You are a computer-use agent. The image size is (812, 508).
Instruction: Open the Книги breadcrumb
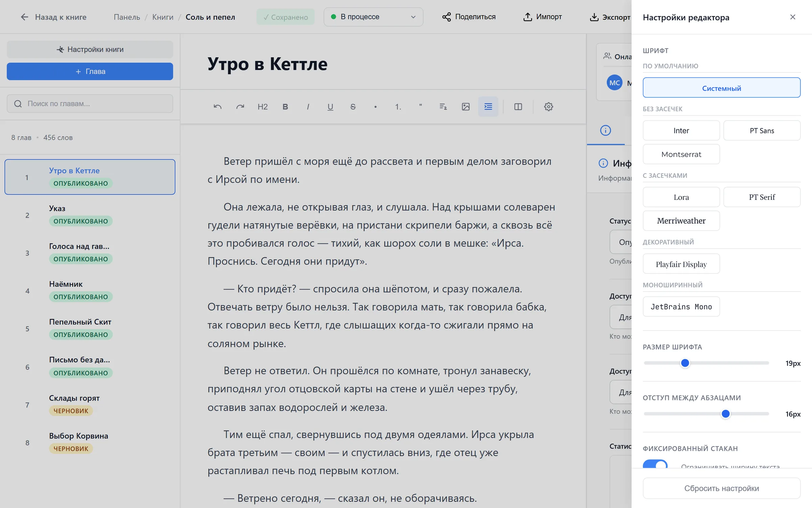[163, 17]
